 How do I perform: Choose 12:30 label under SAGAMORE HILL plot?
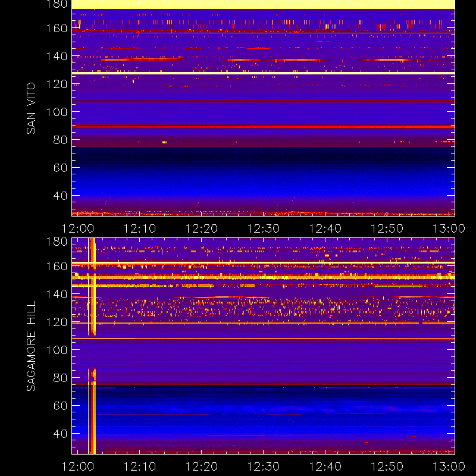[x=263, y=466]
